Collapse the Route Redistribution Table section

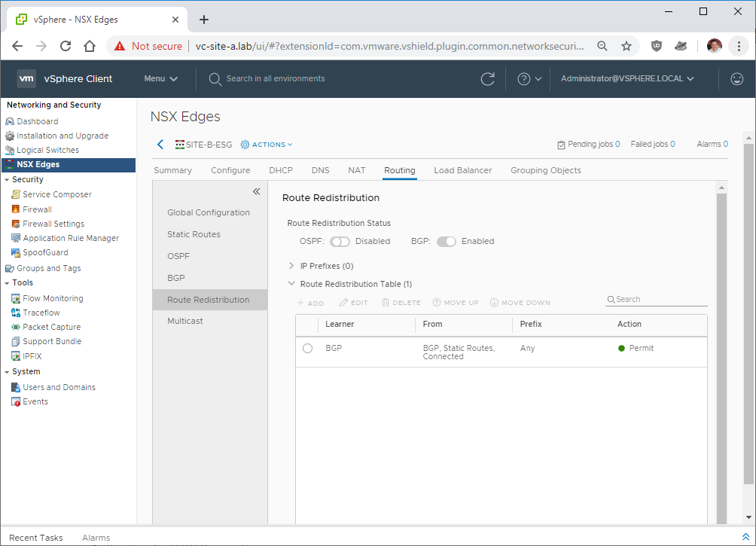291,284
